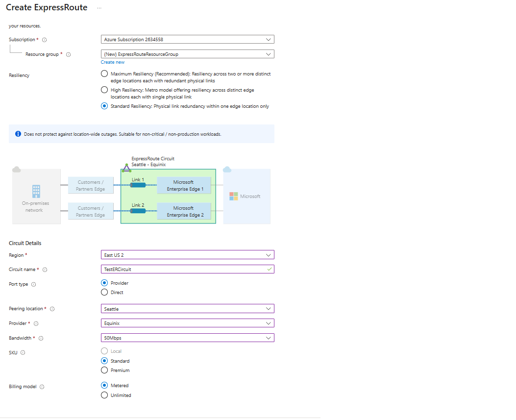Select the Standard SKU radio button
Screen dimensions: 516x420
point(104,361)
